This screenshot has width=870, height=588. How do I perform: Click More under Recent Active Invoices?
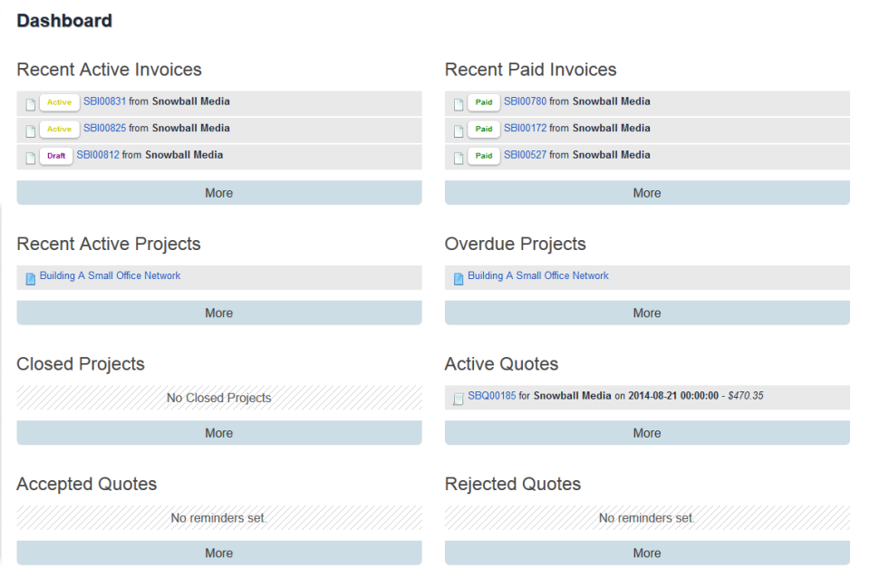218,192
